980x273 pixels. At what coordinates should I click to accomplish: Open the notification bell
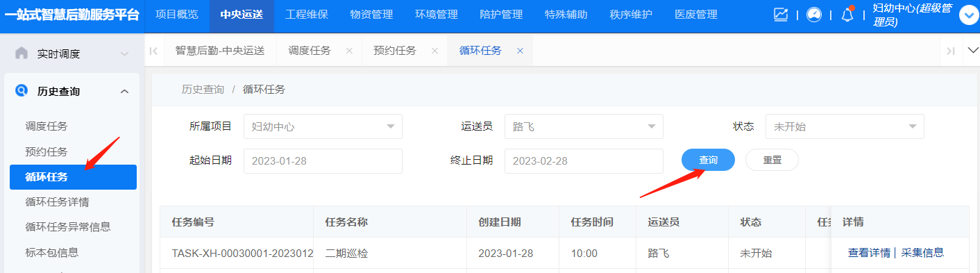pyautogui.click(x=847, y=15)
